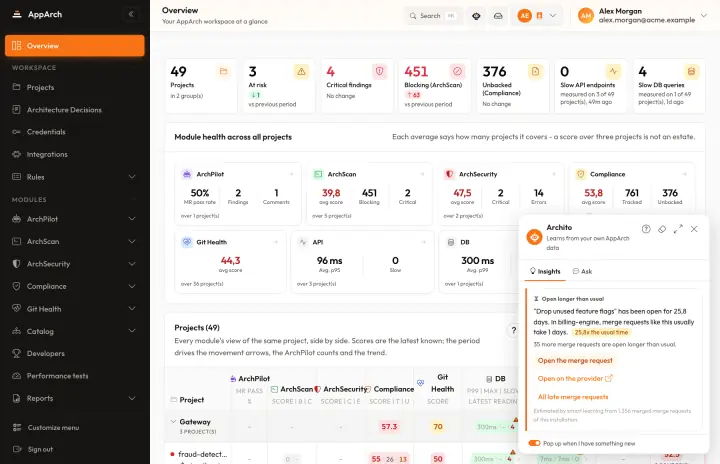The width and height of the screenshot is (720, 464).
Task: Click the AppArch logo in the sidebar
Action: tap(37, 14)
